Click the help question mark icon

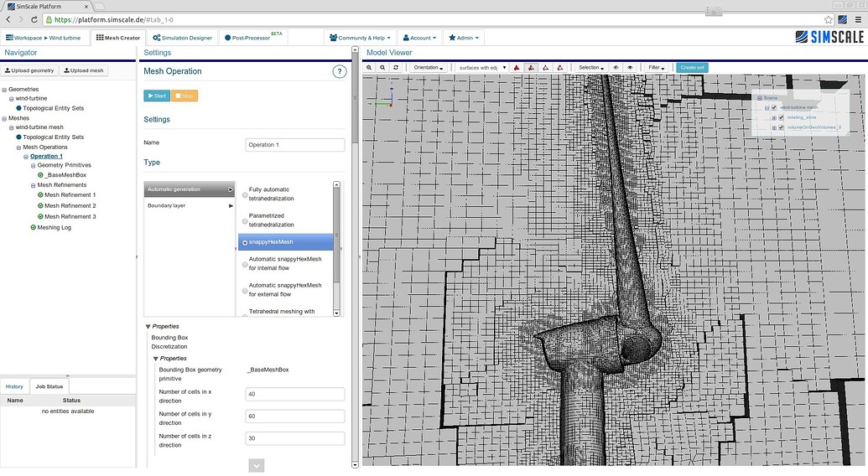point(340,72)
